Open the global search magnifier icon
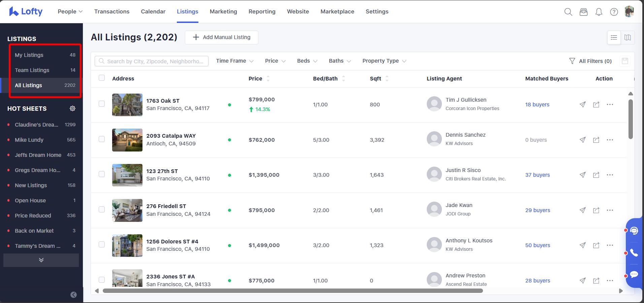644x303 pixels. click(x=568, y=12)
